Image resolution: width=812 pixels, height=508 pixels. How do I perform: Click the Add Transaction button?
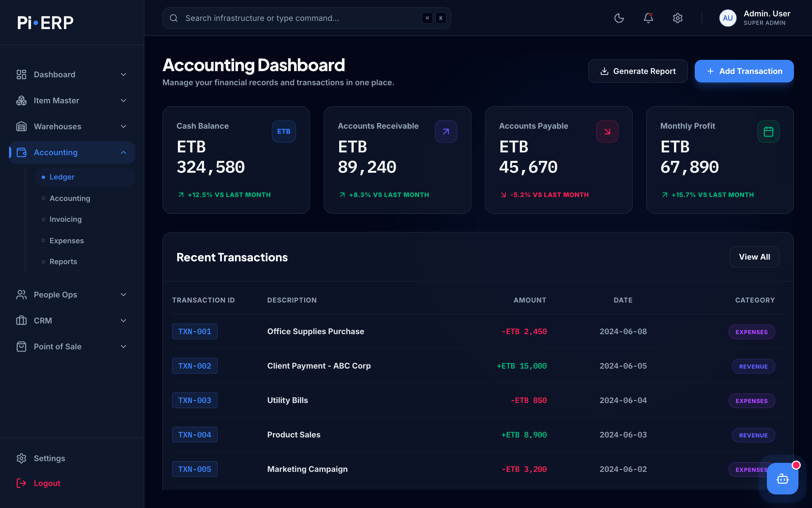pos(744,71)
